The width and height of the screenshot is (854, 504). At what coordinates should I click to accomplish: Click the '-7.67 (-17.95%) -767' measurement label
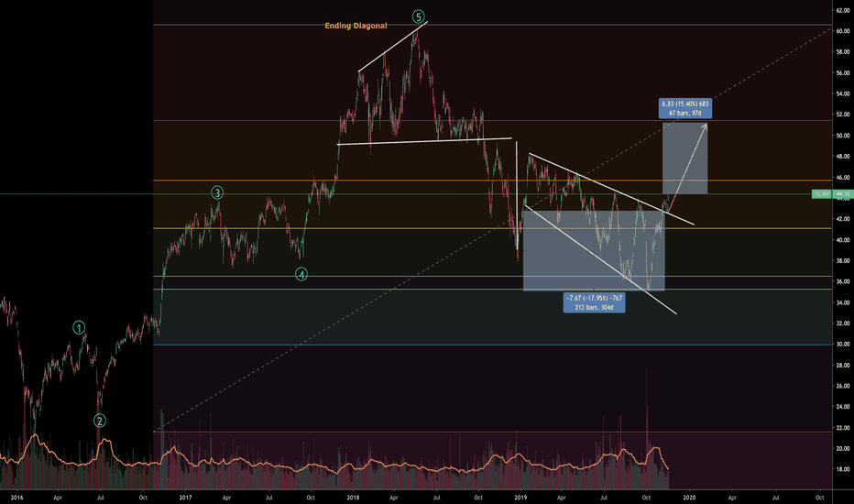tap(594, 303)
